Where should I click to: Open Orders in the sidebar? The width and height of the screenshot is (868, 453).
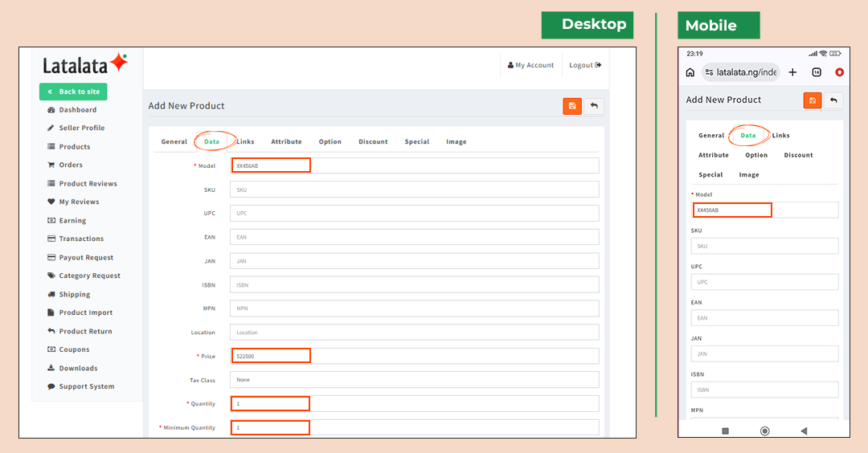[x=65, y=165]
